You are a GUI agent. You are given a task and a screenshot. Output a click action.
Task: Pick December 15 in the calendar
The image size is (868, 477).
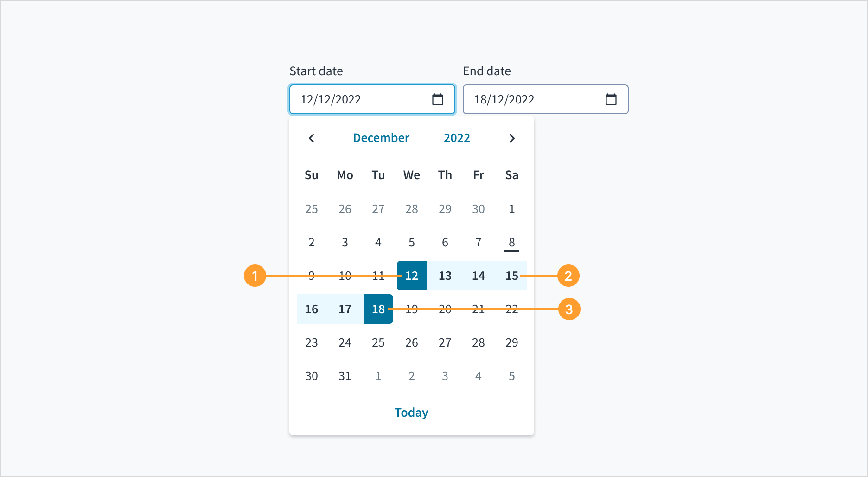coord(511,276)
